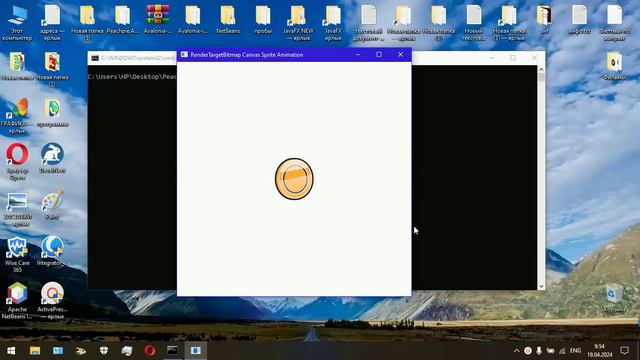Select the пробы folder icon
Screen dimensions: 640x360
pyautogui.click(x=263, y=20)
